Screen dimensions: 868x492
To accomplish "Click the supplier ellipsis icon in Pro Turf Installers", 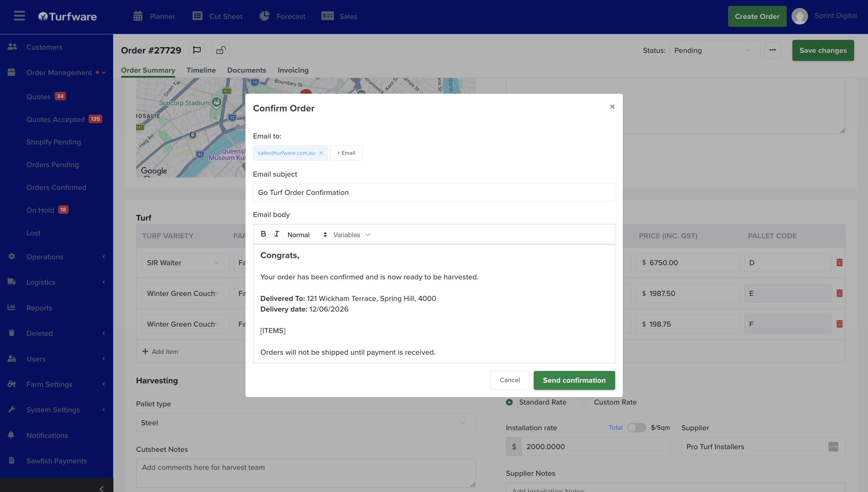I will (x=833, y=447).
